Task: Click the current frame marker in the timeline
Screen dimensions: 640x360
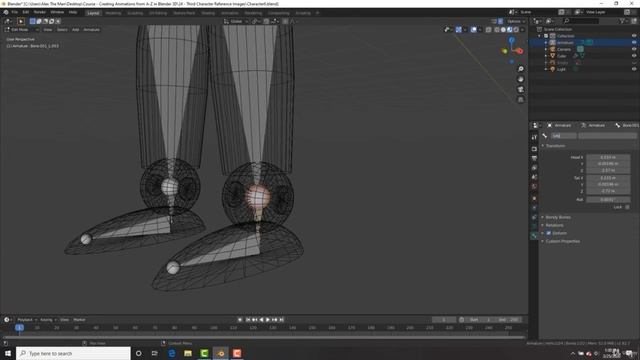Action: [x=19, y=328]
